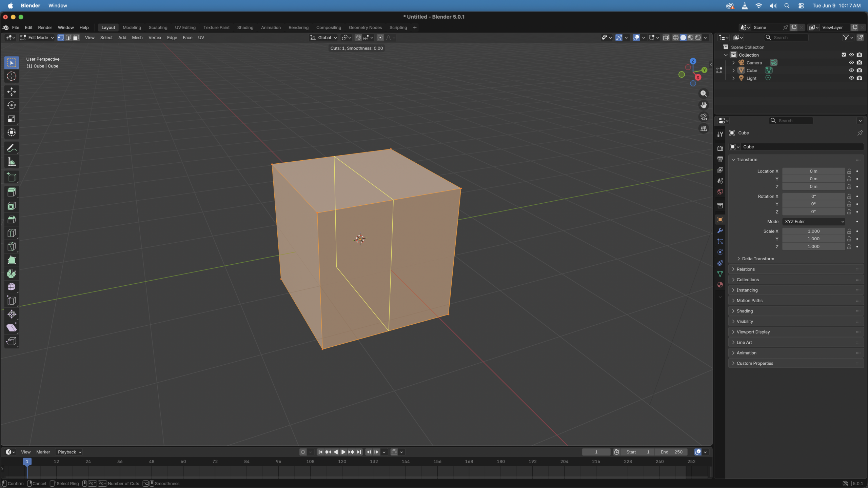Toggle proportional editing
Viewport: 868px width, 488px height.
tap(380, 38)
